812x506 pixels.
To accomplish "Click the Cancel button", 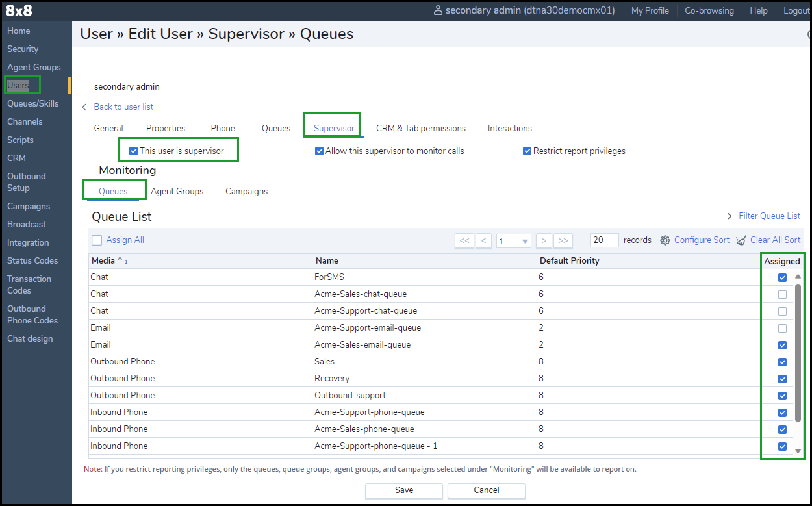I will [x=486, y=490].
